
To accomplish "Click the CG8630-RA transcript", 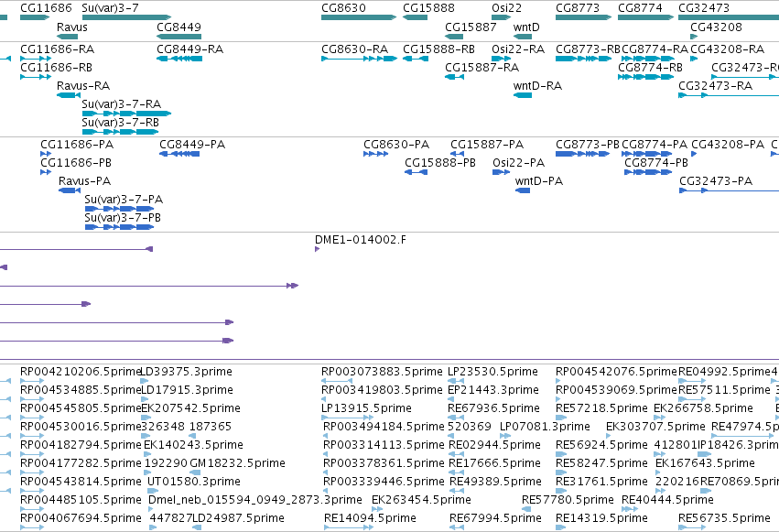I will point(359,59).
